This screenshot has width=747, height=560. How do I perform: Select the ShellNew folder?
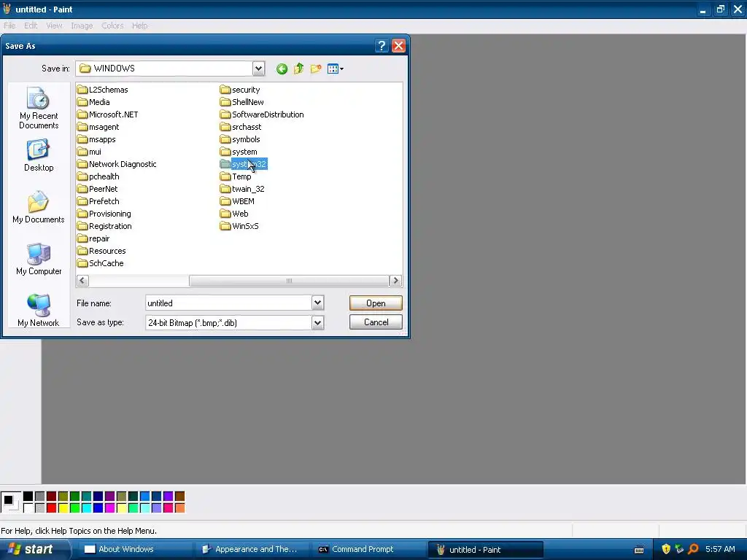(242, 102)
